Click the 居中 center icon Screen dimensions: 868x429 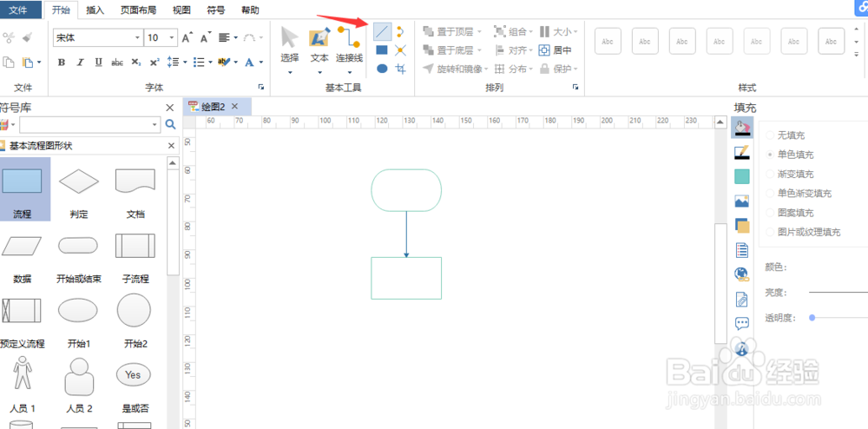(x=545, y=50)
